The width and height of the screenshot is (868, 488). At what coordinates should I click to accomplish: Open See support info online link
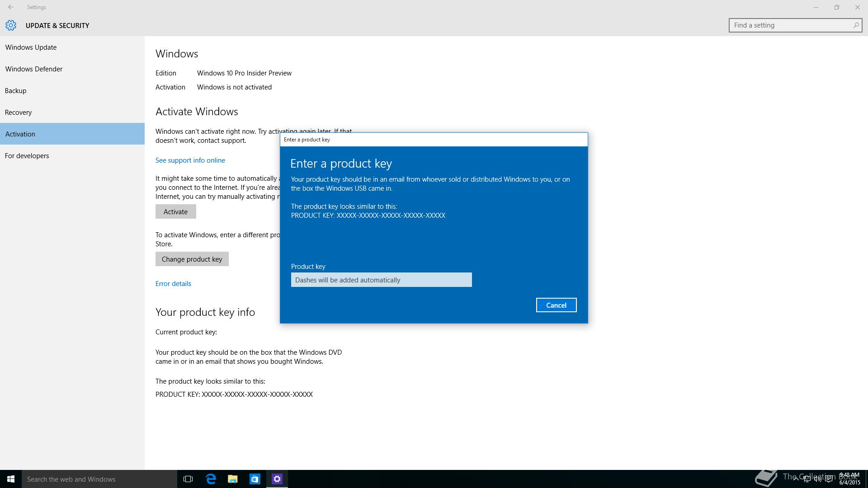point(190,160)
